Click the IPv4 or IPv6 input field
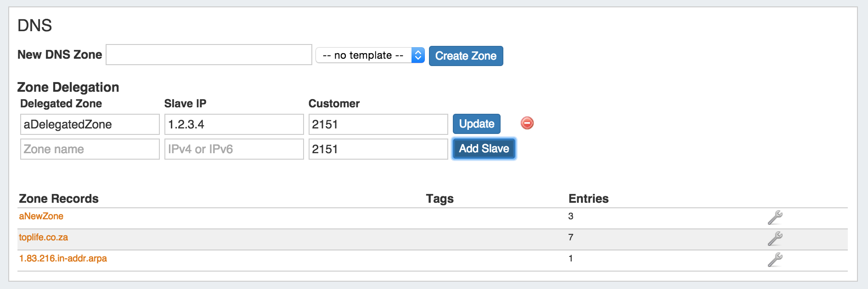Image resolution: width=868 pixels, height=289 pixels. pyautogui.click(x=234, y=149)
